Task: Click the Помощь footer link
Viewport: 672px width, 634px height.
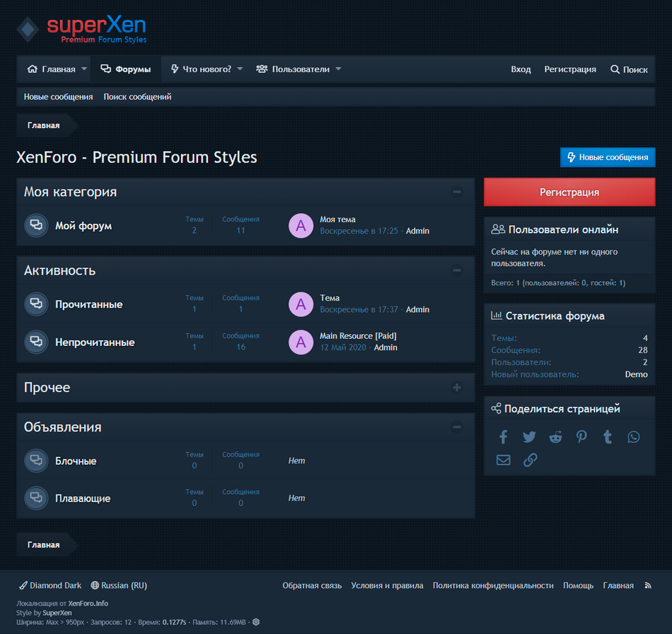Action: (x=578, y=586)
